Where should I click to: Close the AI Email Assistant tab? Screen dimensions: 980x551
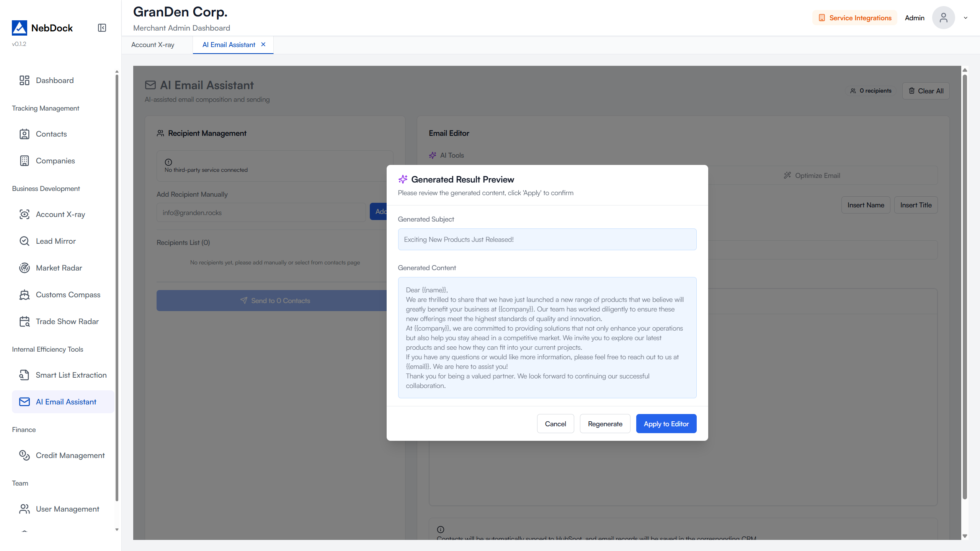263,44
